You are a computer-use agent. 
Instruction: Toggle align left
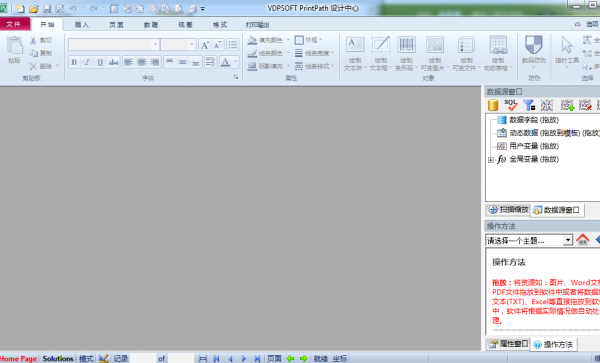click(129, 62)
